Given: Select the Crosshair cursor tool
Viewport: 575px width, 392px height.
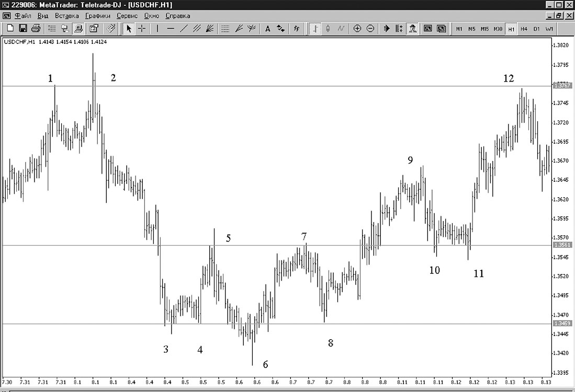Looking at the screenshot, I should [142, 29].
